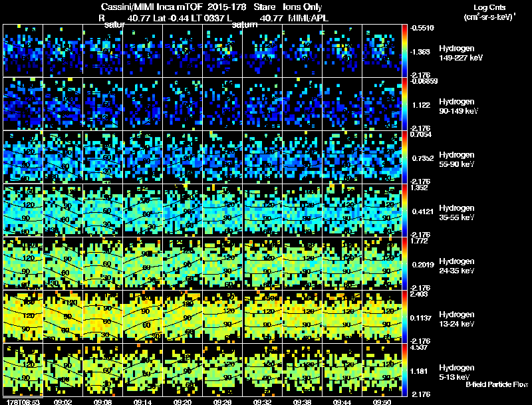Viewport: 532px width, 405px height.
Task: Select the color bar beside the 13-24 keV row
Action: [x=404, y=317]
